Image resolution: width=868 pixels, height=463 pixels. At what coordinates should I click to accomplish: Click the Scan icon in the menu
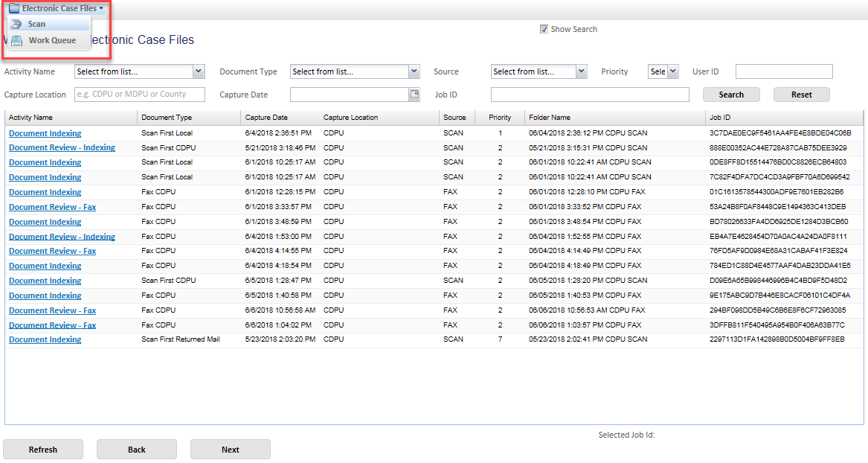[x=16, y=24]
